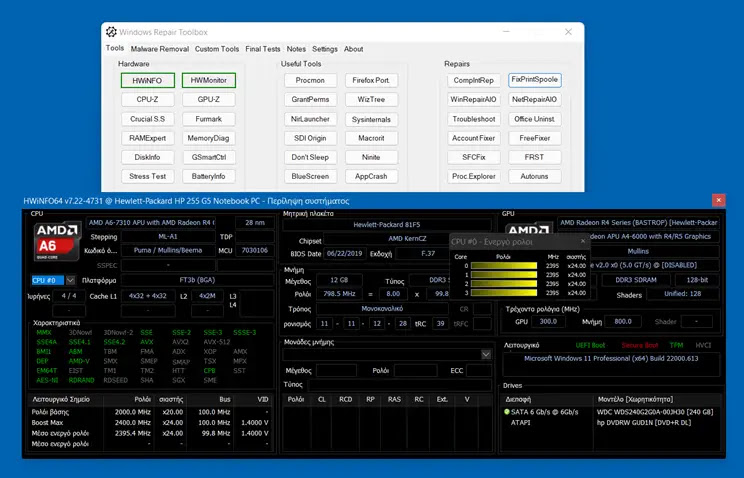
Task: Open SDI Origin
Action: pos(310,138)
